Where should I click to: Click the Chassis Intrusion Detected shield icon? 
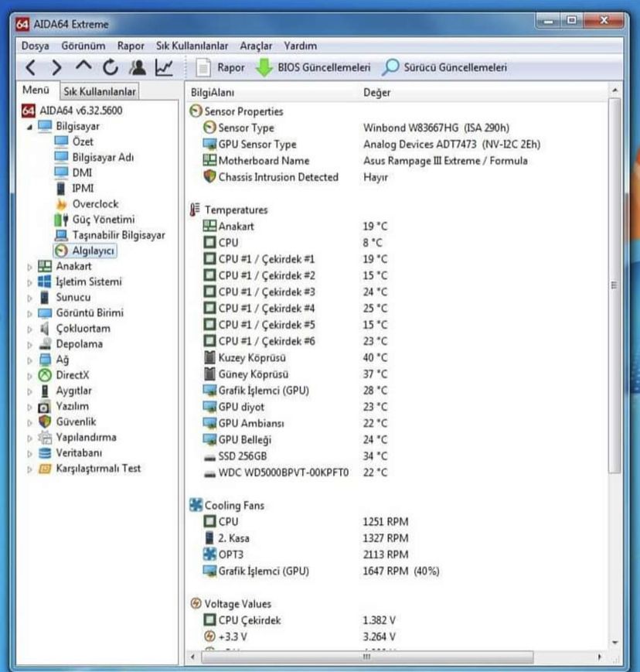(x=209, y=176)
